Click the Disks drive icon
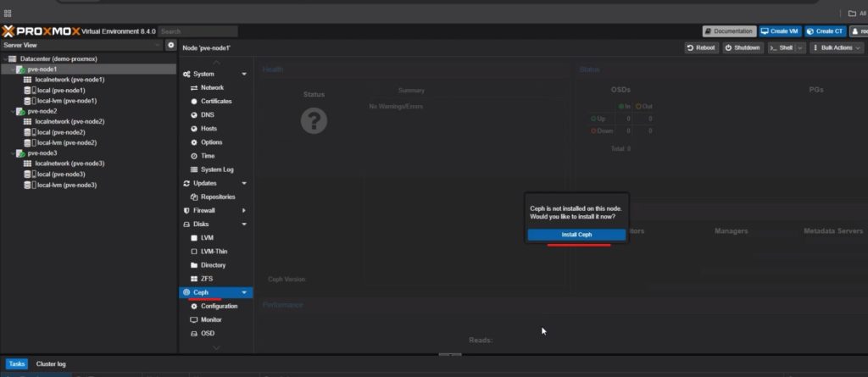Image resolution: width=868 pixels, height=377 pixels. [x=186, y=225]
